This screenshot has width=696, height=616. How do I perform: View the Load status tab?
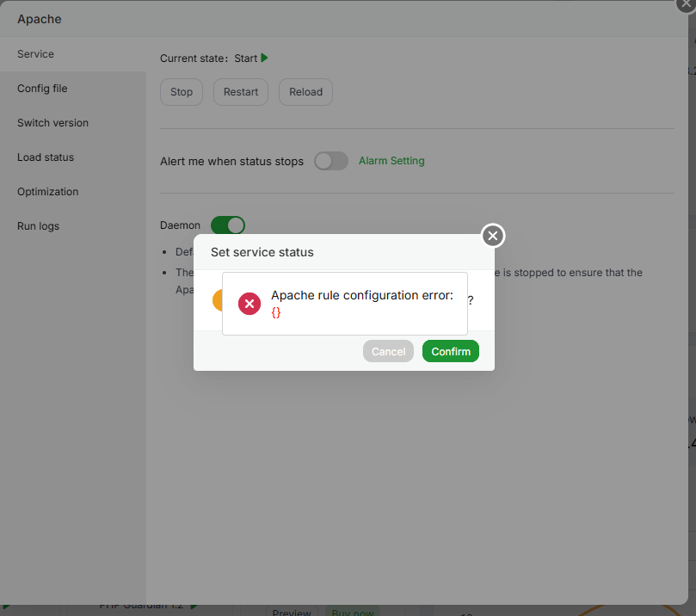(73, 157)
